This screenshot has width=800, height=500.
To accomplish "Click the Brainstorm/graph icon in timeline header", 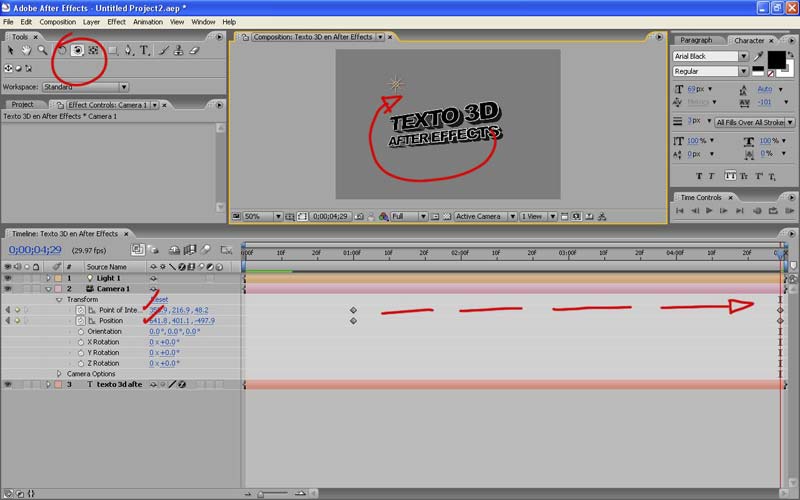I will pyautogui.click(x=226, y=249).
